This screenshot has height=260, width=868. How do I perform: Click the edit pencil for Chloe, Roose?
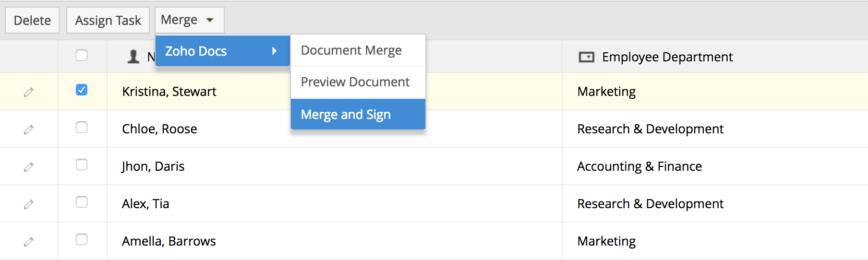(x=29, y=129)
